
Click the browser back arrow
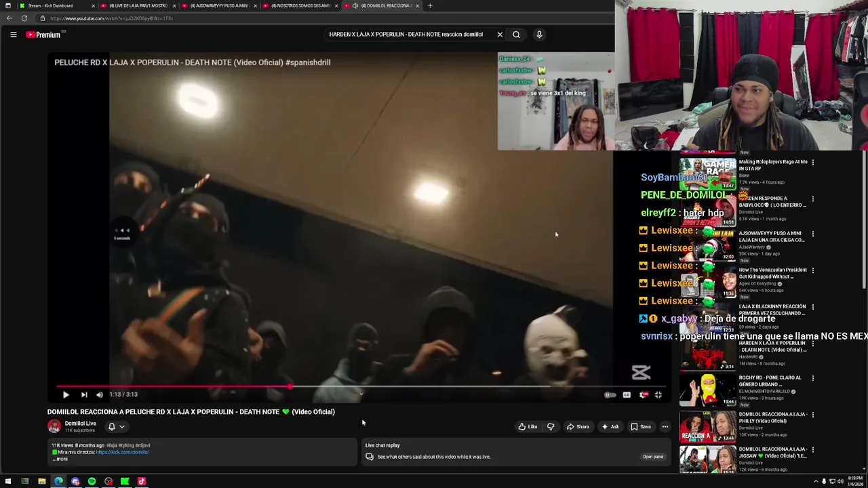tap(9, 18)
